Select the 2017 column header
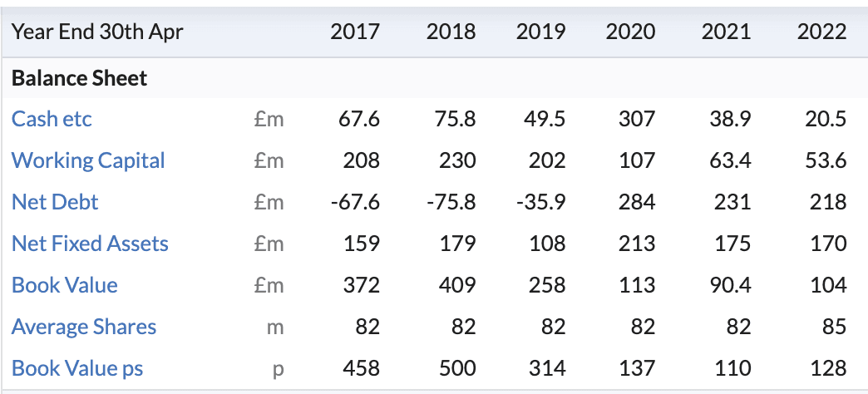868x394 pixels. (355, 32)
